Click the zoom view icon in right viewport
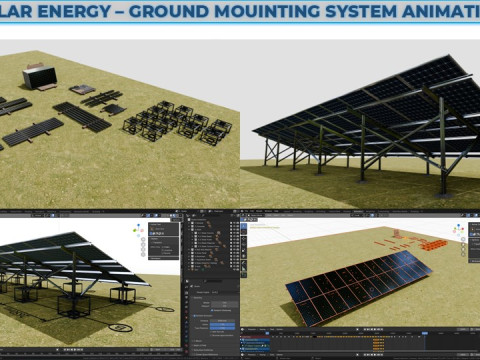 [463, 239]
